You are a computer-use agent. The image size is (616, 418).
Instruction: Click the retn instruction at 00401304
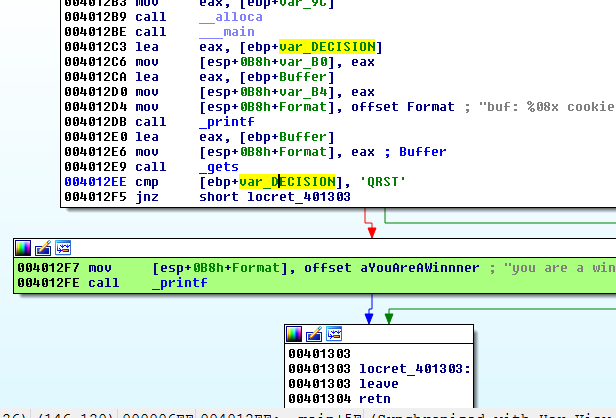pyautogui.click(x=375, y=398)
